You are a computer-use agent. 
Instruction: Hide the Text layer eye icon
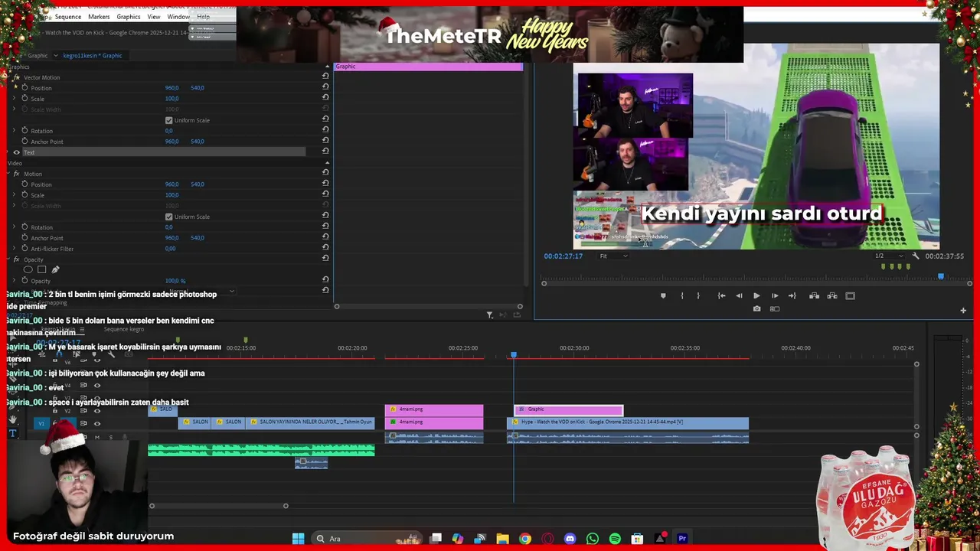16,152
